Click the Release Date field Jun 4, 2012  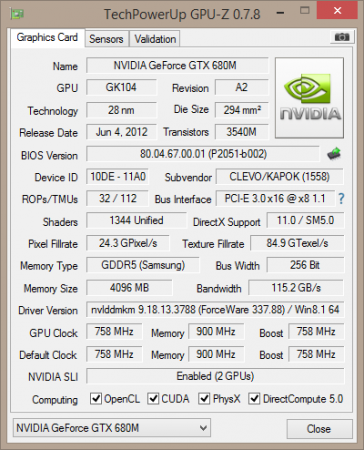tap(121, 132)
